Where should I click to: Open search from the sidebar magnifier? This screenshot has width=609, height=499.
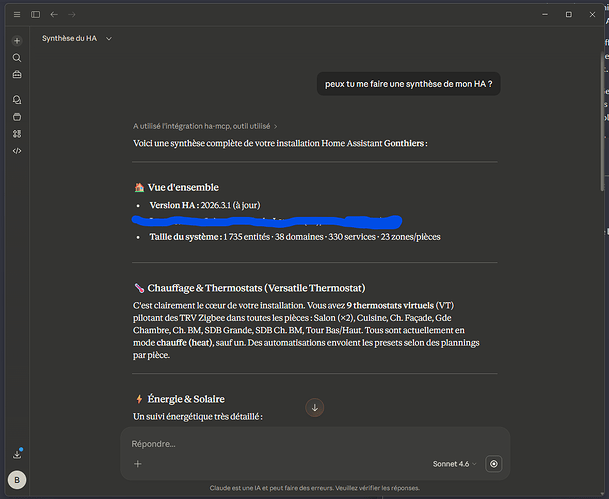tap(17, 58)
